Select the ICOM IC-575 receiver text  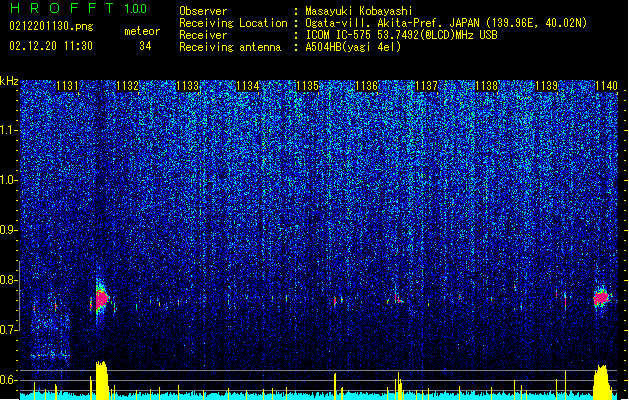pyautogui.click(x=401, y=35)
